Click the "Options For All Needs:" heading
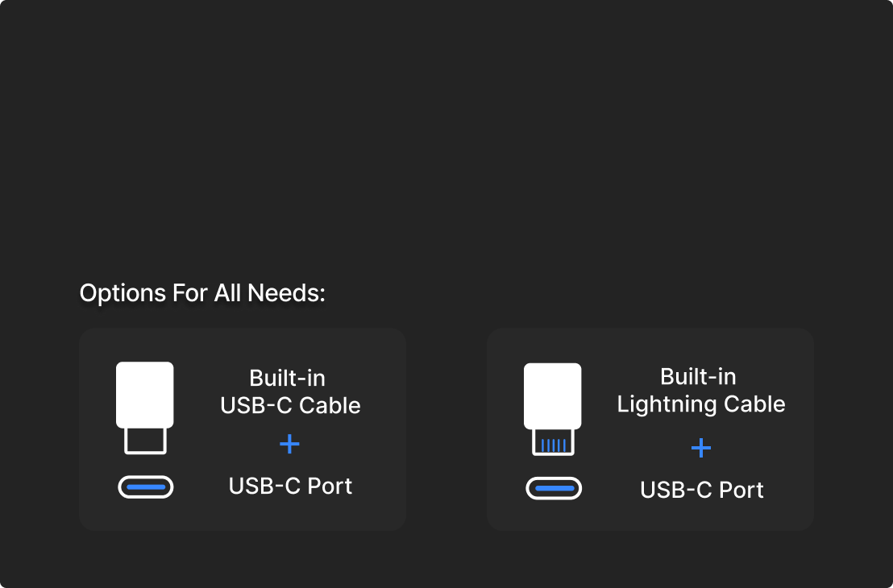 click(202, 293)
